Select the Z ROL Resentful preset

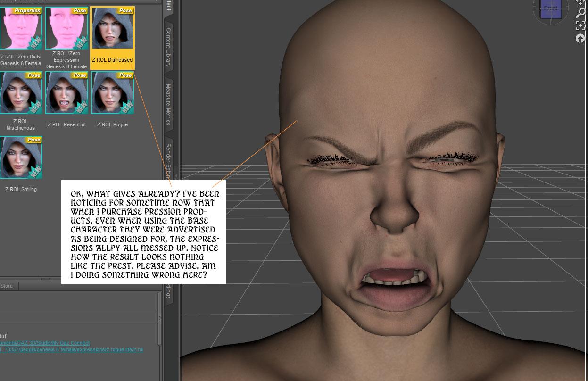[x=66, y=100]
